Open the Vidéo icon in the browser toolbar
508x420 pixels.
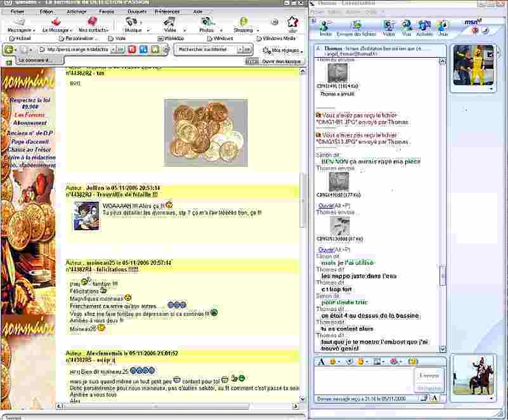pos(169,22)
